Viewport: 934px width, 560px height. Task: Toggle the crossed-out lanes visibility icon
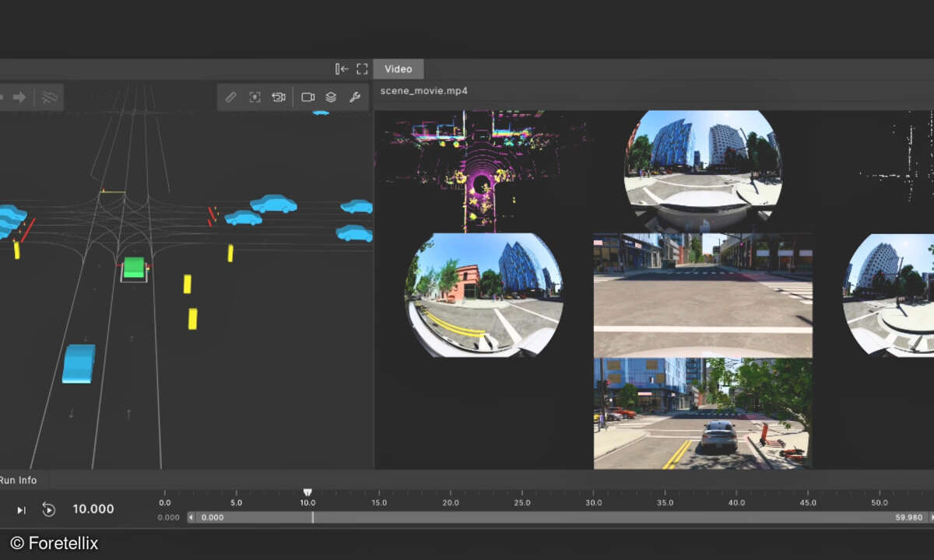49,97
